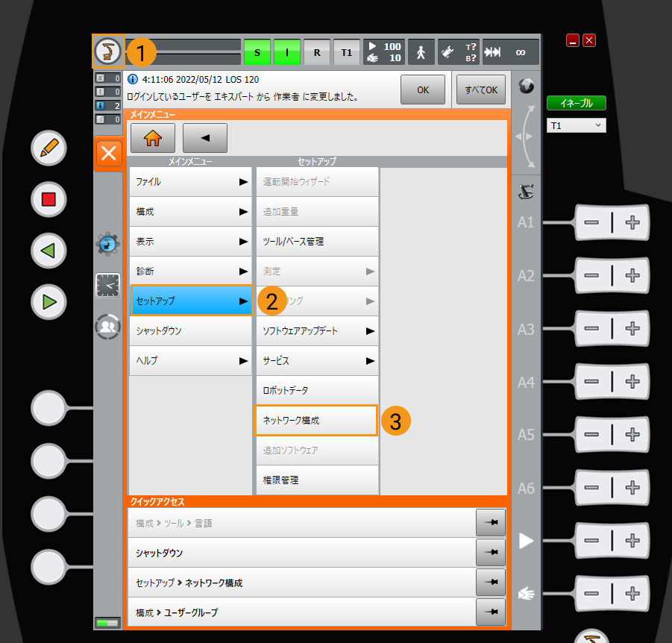Image resolution: width=672 pixels, height=643 pixels.
Task: Open ネットワーク構成
Action: (x=316, y=421)
